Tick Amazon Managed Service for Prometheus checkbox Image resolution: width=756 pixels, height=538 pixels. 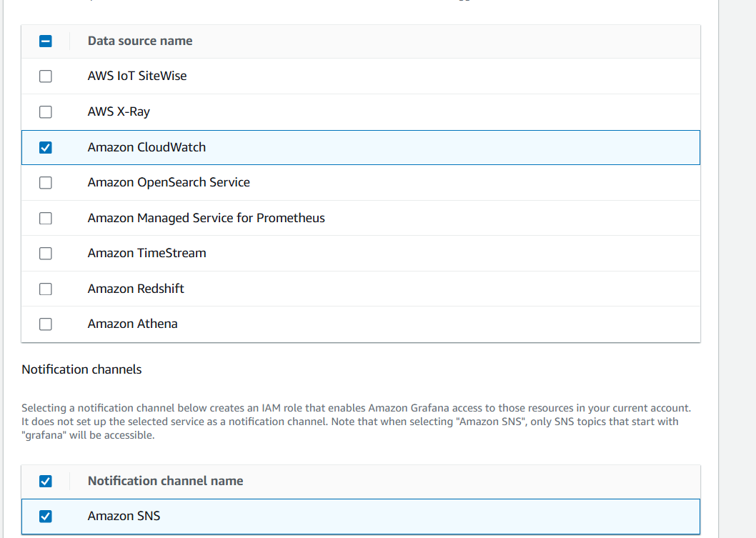coord(45,219)
